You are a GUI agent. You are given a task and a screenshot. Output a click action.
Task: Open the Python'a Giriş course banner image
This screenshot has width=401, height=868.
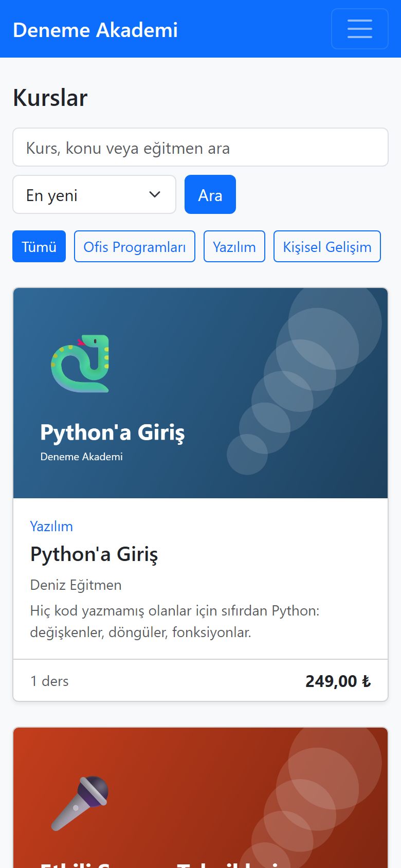(200, 393)
